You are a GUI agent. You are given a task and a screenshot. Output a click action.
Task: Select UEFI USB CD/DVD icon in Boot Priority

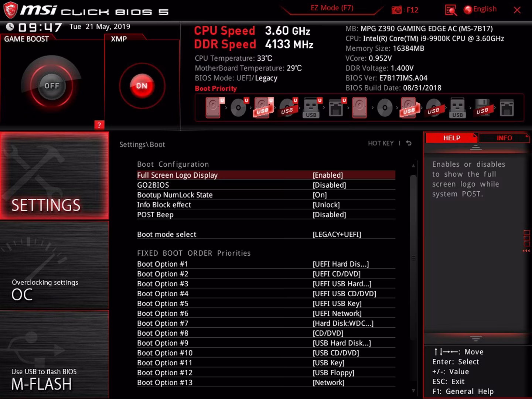tap(287, 108)
